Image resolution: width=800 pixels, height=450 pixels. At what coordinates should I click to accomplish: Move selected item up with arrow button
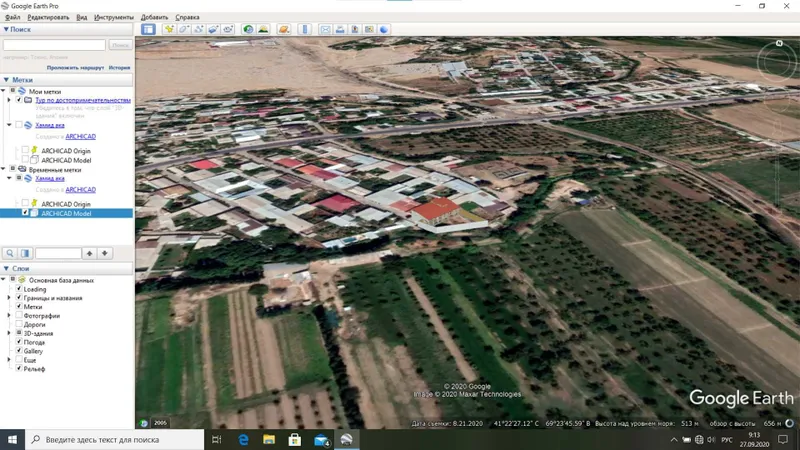[89, 253]
